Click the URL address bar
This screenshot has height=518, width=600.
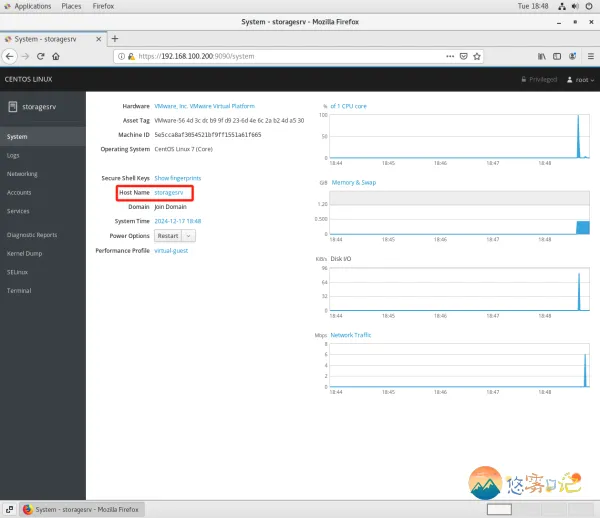300,56
